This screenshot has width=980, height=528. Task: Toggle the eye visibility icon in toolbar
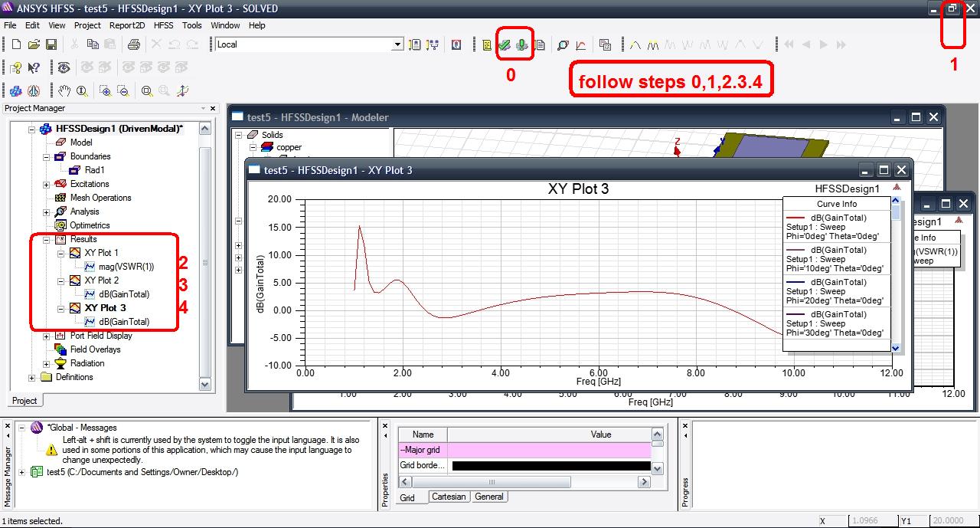point(64,67)
